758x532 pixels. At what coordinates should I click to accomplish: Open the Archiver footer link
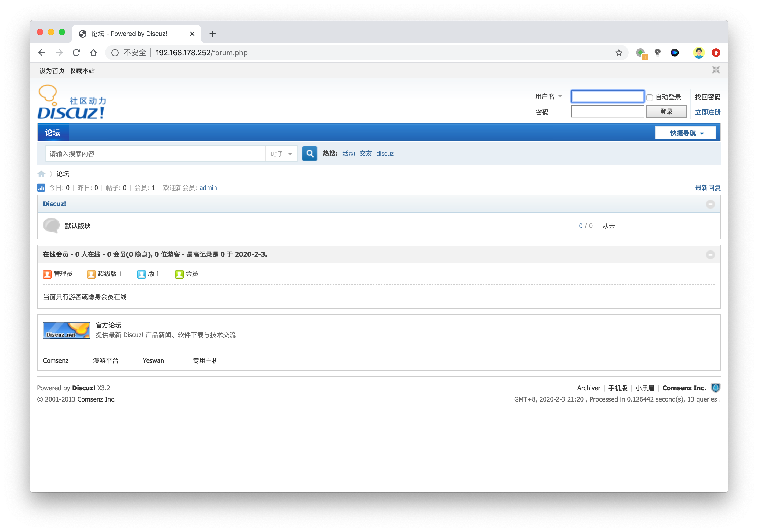(588, 388)
